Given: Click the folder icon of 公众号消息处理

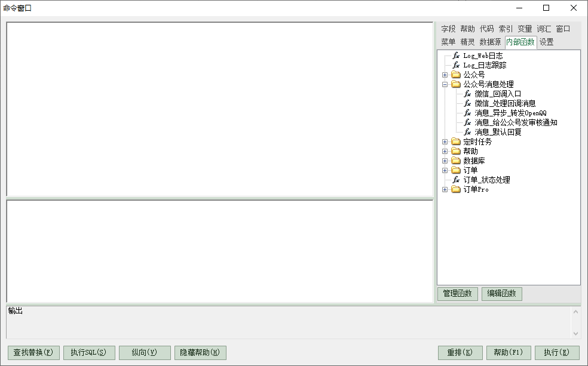Looking at the screenshot, I should click(x=456, y=84).
